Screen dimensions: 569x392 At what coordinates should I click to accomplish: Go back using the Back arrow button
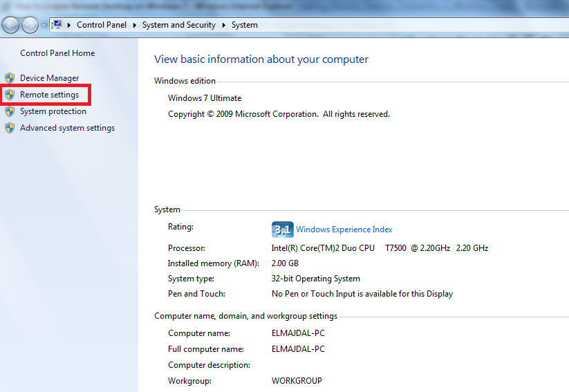pyautogui.click(x=10, y=26)
